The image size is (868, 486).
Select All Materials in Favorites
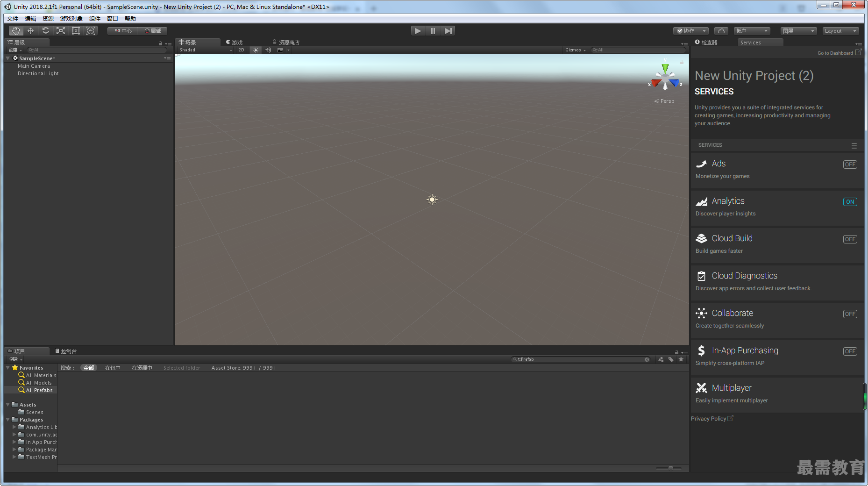pyautogui.click(x=37, y=375)
